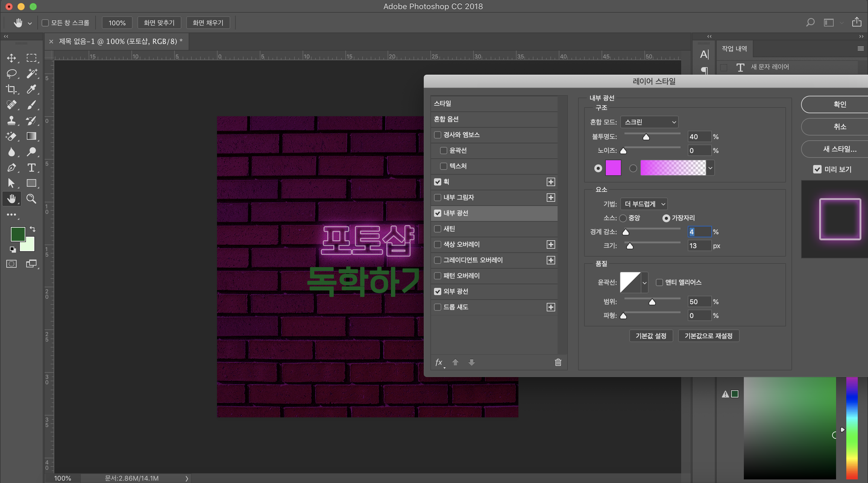Screen dimensions: 868x483
Task: Select the 스타일 section in the list
Action: point(494,104)
